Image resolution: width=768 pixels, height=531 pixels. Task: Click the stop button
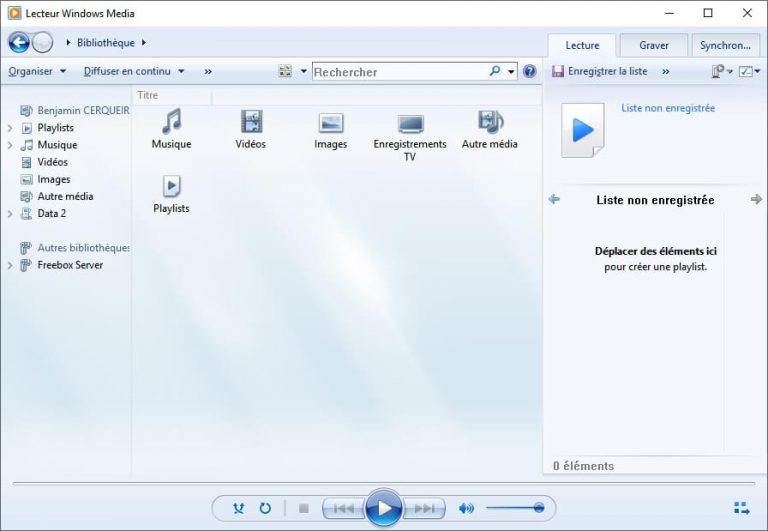pos(304,508)
